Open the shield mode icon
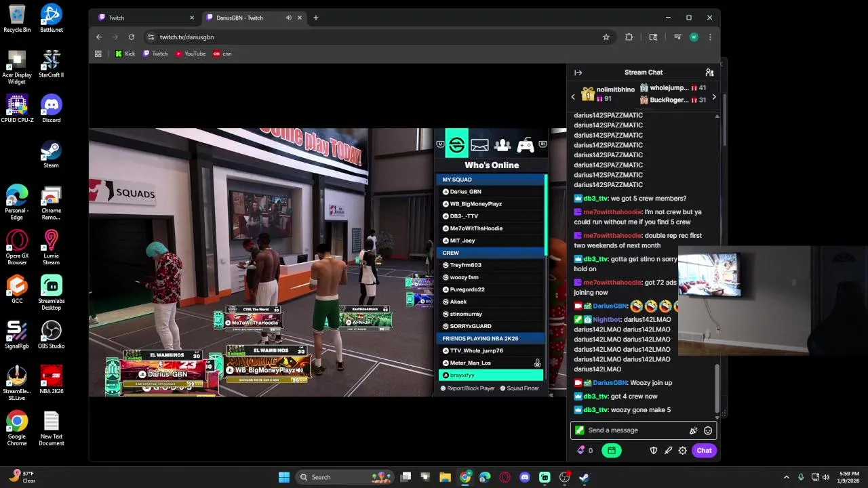This screenshot has width=868, height=488. click(x=654, y=450)
